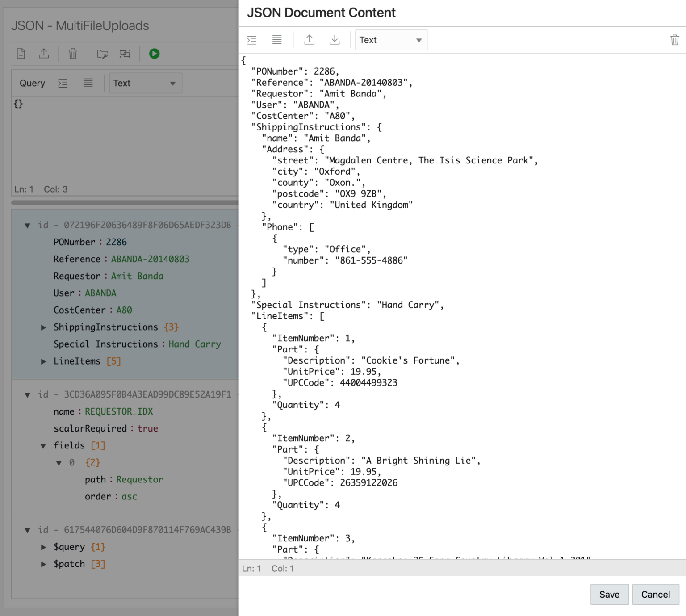Click the trash icon in JSON Document Content dialog
The height and width of the screenshot is (616, 686).
(674, 40)
